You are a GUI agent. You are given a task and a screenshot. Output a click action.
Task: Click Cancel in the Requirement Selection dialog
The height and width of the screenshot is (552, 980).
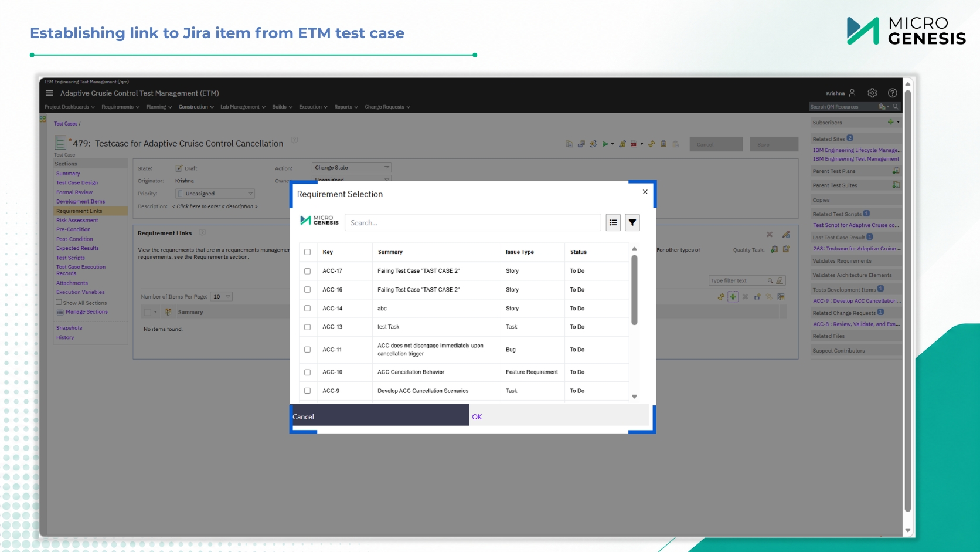380,415
